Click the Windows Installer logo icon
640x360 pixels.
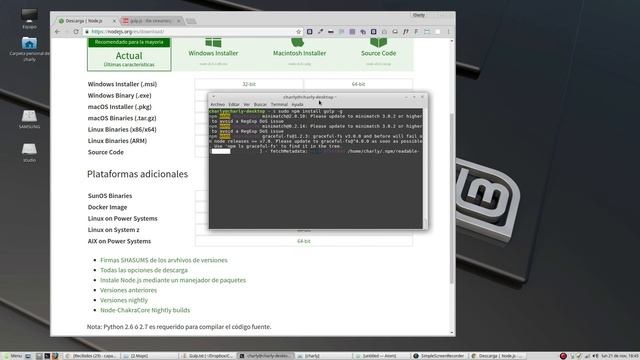tap(213, 42)
